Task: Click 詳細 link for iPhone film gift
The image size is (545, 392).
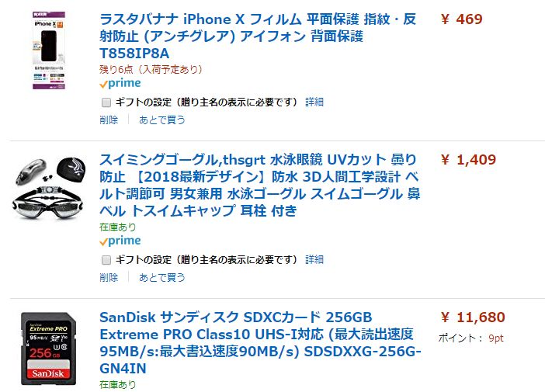Action: tap(314, 102)
